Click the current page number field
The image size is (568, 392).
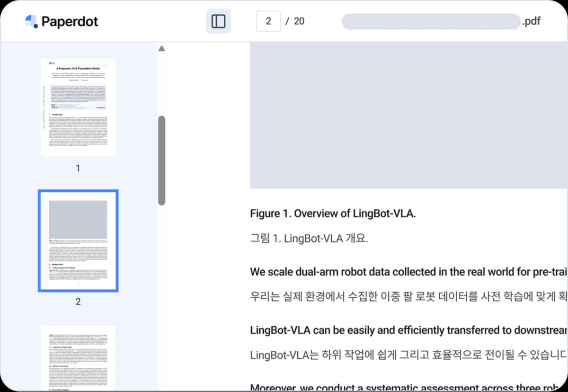[268, 21]
